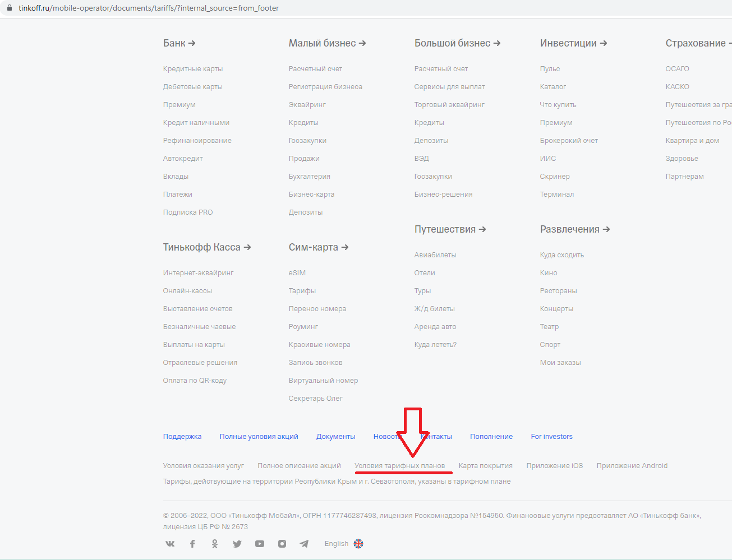Image resolution: width=732 pixels, height=560 pixels.
Task: Open the Квартира и дом link
Action: [x=692, y=141]
